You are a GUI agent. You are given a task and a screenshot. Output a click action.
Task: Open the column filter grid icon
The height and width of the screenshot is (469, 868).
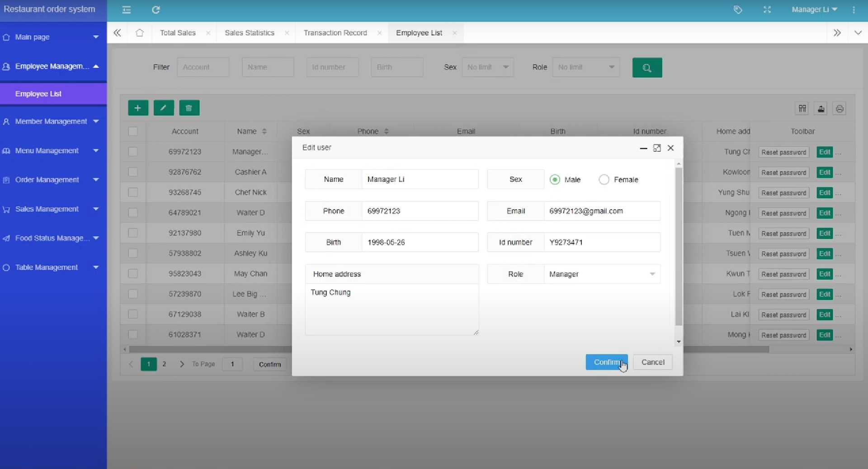tap(802, 108)
